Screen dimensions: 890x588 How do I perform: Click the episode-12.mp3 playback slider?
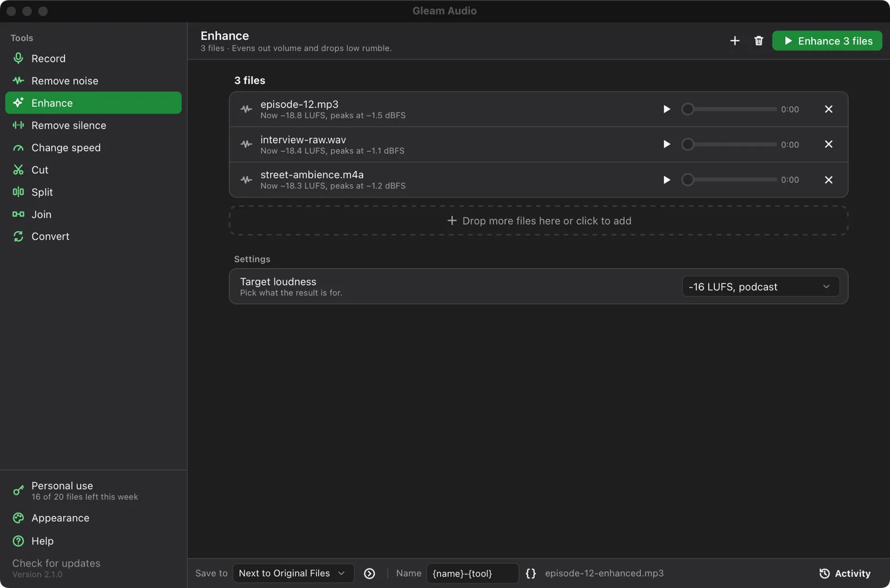(729, 109)
